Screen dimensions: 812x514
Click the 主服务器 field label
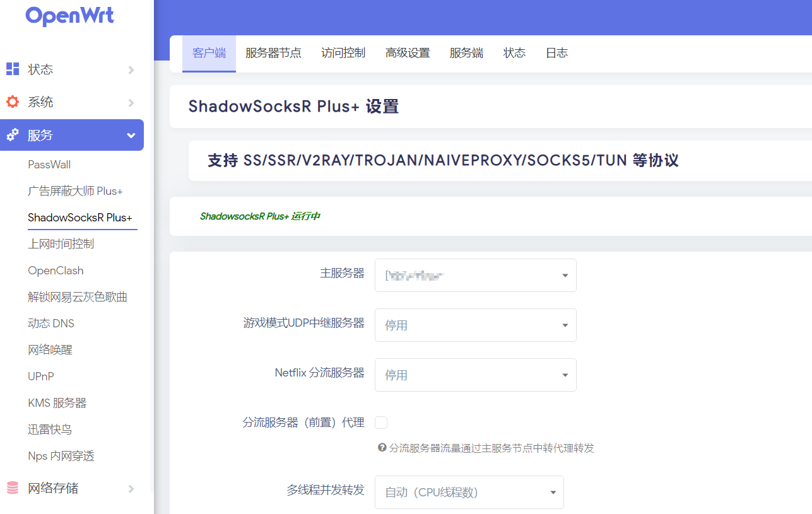[x=342, y=273]
